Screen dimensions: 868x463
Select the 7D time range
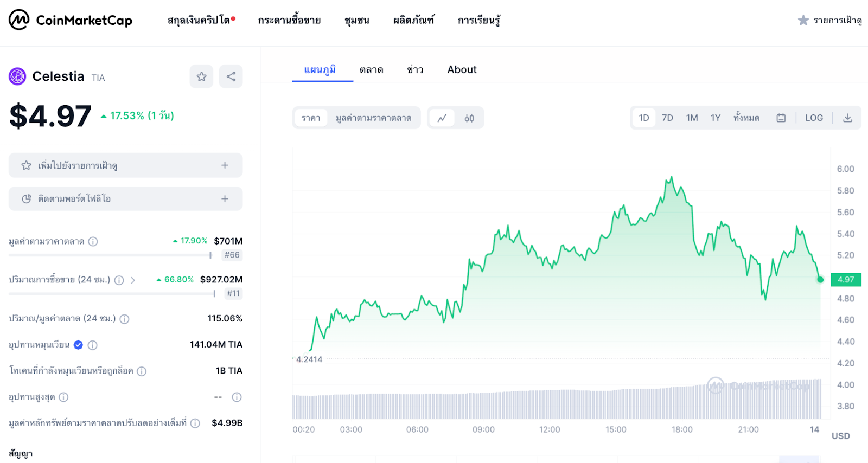point(667,118)
